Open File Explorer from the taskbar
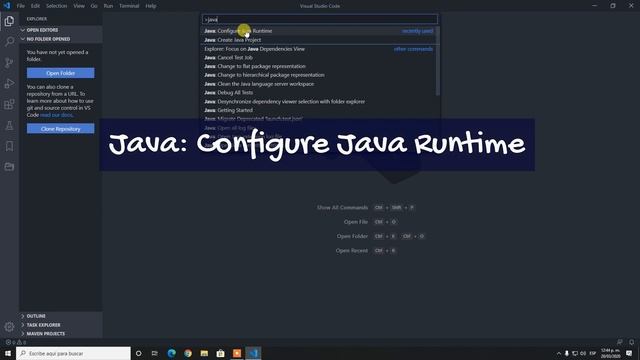 click(204, 353)
